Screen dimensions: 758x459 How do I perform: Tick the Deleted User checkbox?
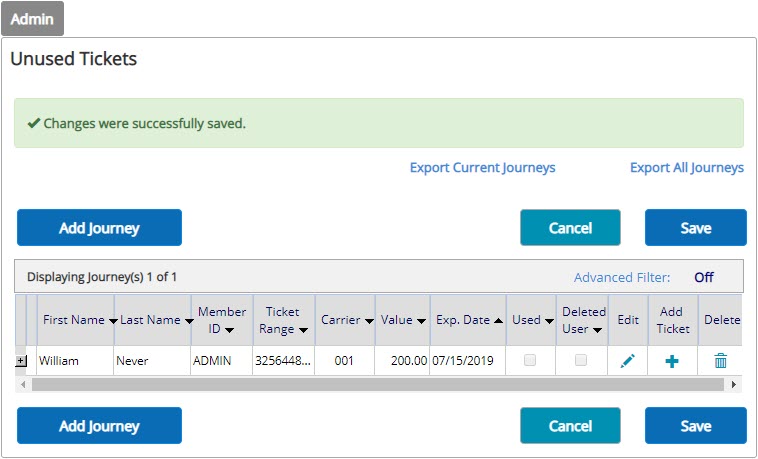[581, 360]
